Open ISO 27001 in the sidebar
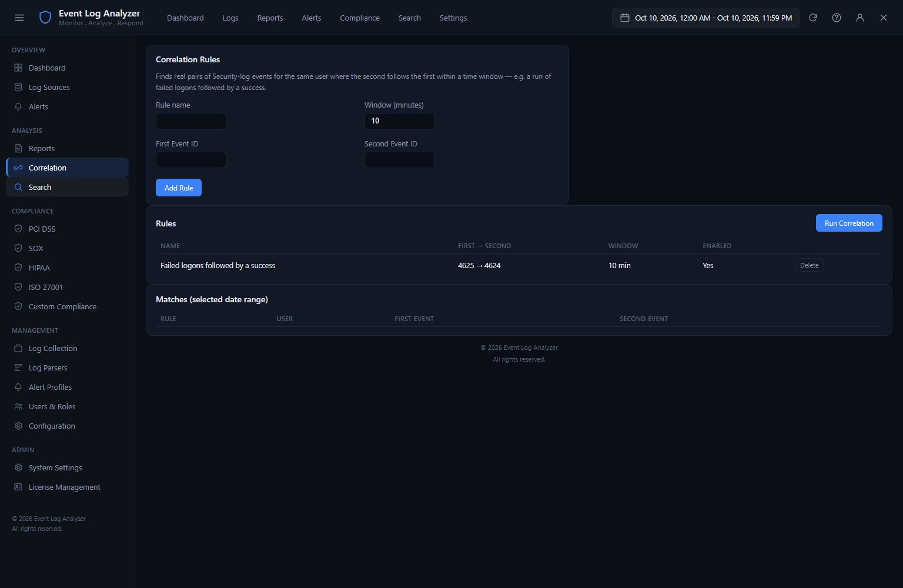903x588 pixels. coord(67,287)
